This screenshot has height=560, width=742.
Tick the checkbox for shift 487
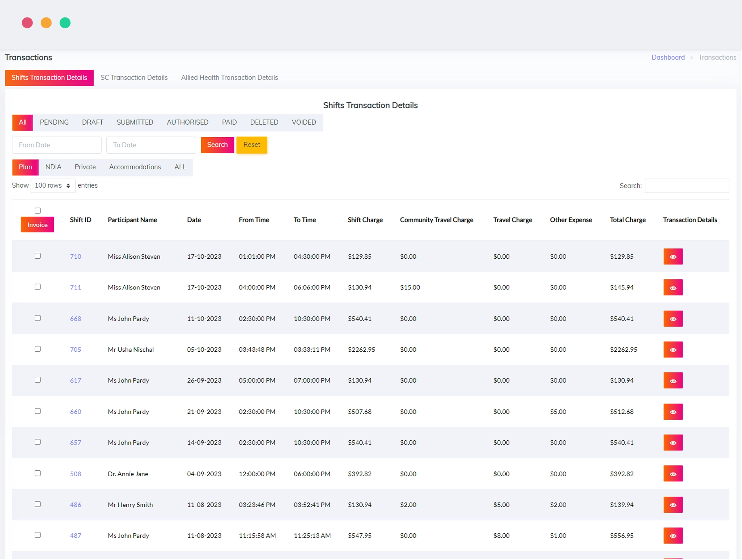37,535
